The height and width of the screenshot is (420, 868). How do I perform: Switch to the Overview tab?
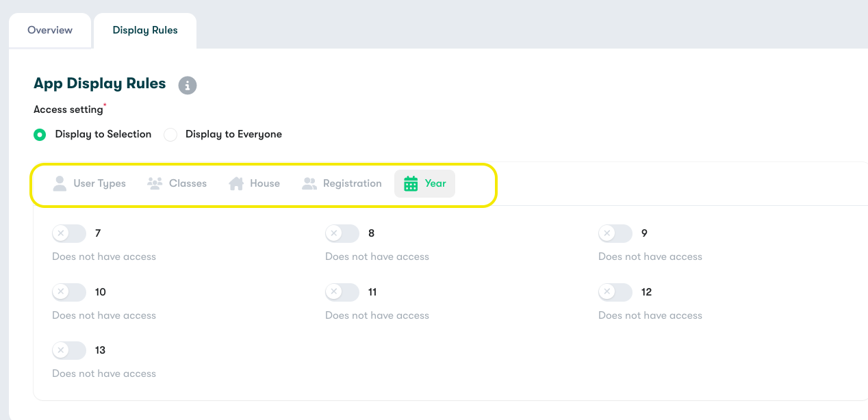pos(50,30)
